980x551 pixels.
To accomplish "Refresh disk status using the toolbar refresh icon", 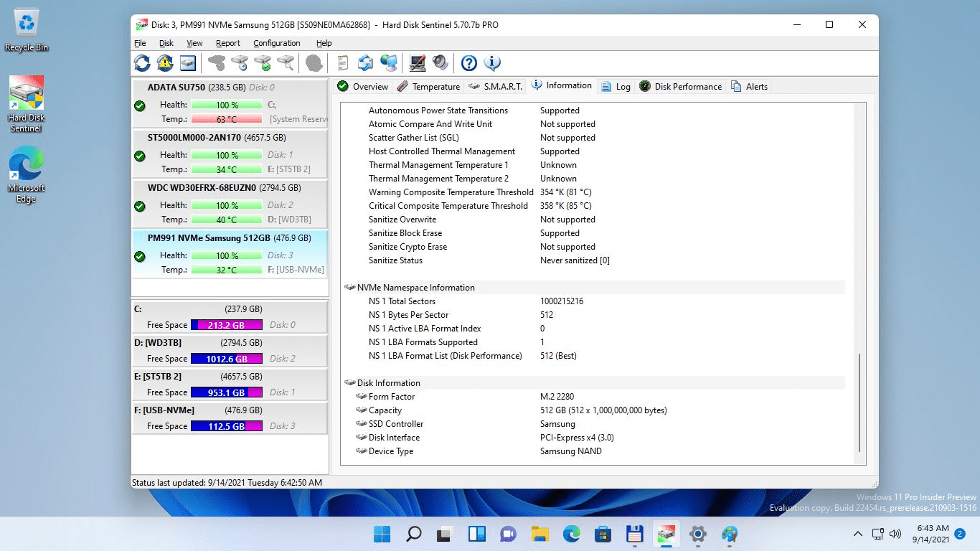I will pos(141,63).
